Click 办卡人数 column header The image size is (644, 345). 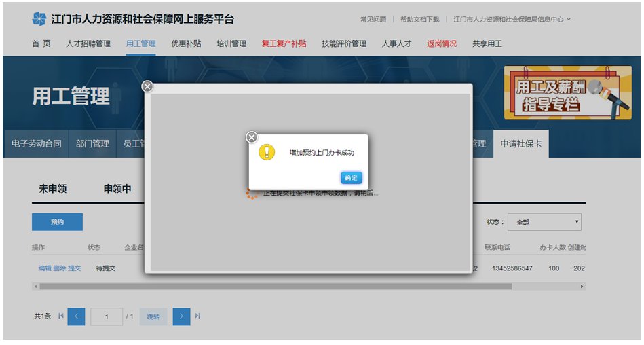tap(553, 247)
